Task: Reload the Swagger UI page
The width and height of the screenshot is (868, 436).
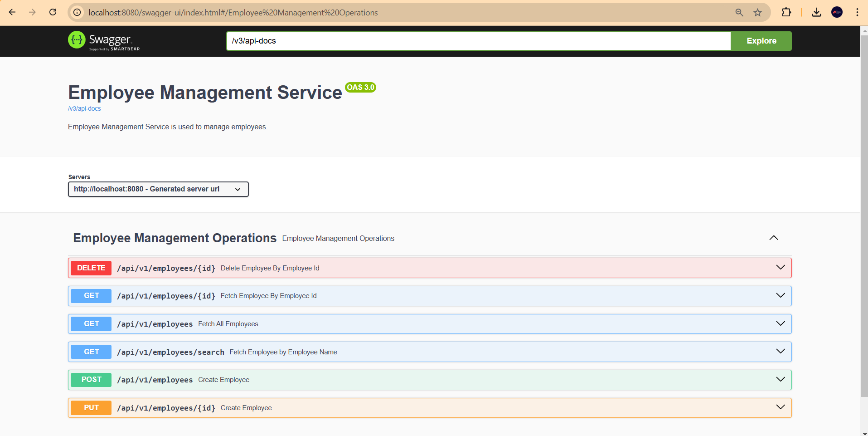Action: [53, 12]
